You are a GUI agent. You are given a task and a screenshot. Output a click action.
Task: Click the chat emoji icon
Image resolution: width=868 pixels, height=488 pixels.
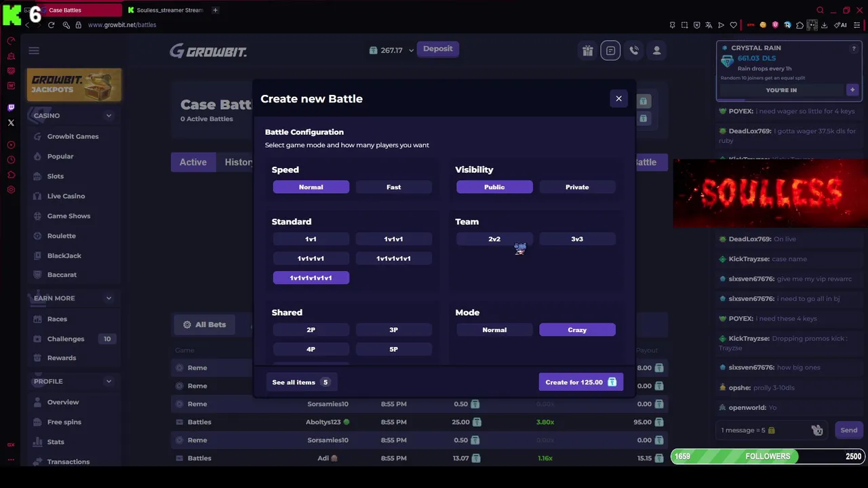pyautogui.click(x=817, y=430)
